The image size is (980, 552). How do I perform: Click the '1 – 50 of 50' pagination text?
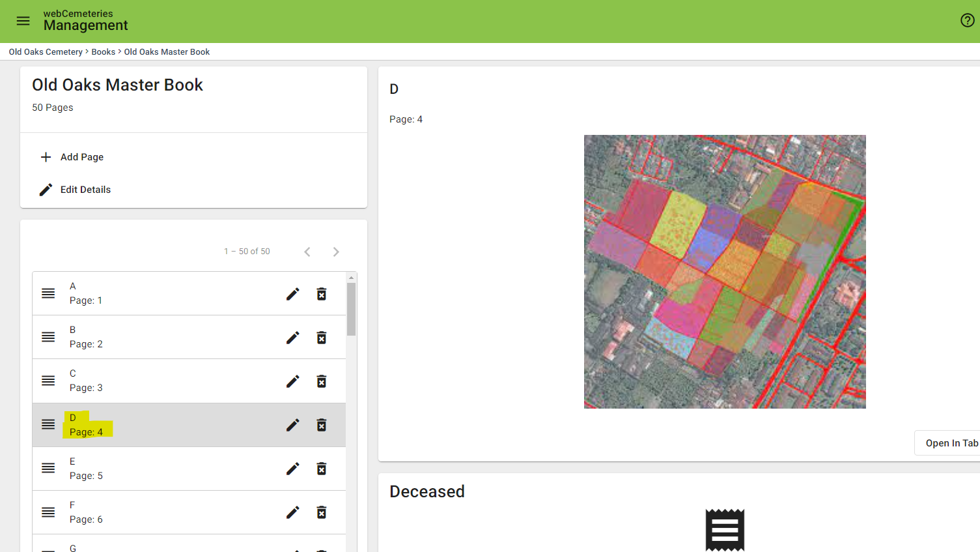247,252
